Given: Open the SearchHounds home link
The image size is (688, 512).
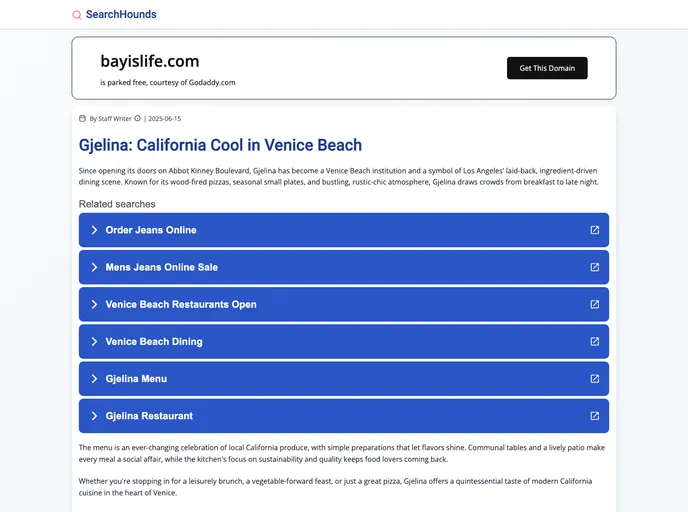Looking at the screenshot, I should point(121,15).
